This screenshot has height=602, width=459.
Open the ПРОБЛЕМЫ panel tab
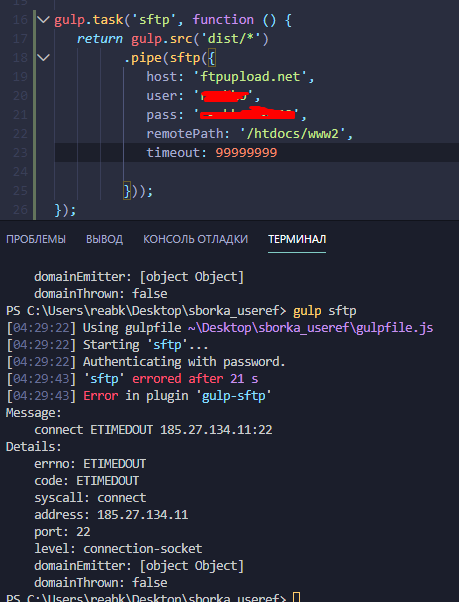[x=36, y=239]
